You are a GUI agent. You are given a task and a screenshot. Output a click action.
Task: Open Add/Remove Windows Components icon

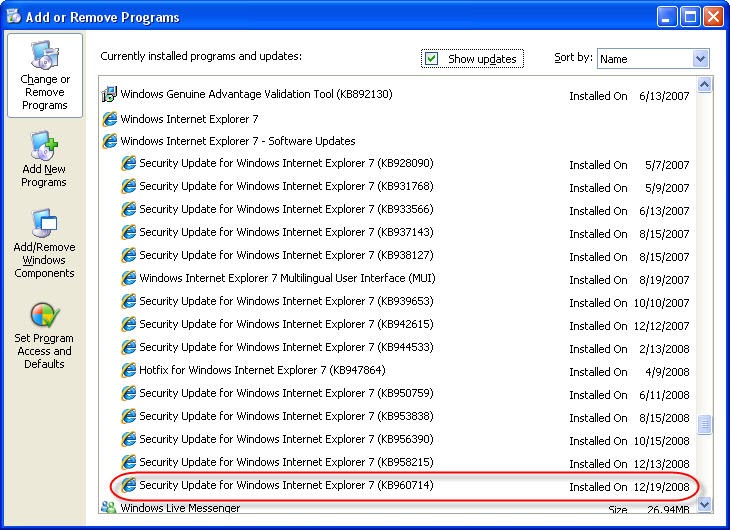(44, 224)
